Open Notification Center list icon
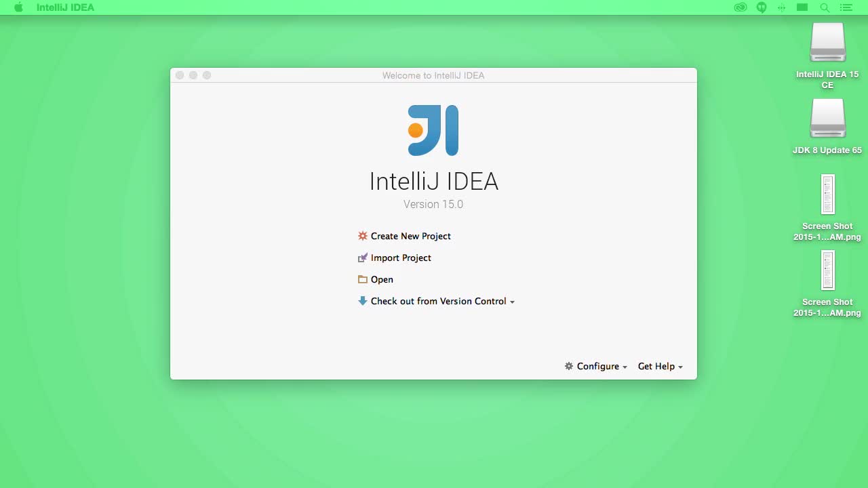Viewport: 868px width, 488px height. [x=846, y=7]
